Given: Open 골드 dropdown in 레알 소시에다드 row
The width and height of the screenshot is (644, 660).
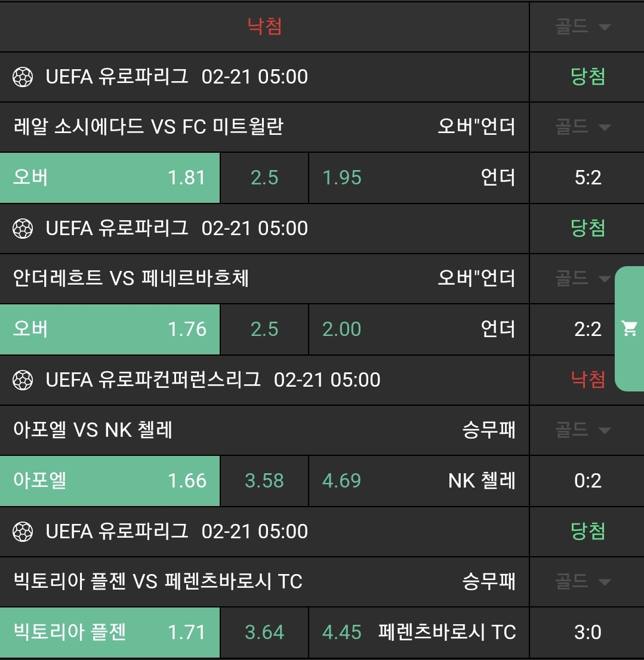Looking at the screenshot, I should [583, 127].
